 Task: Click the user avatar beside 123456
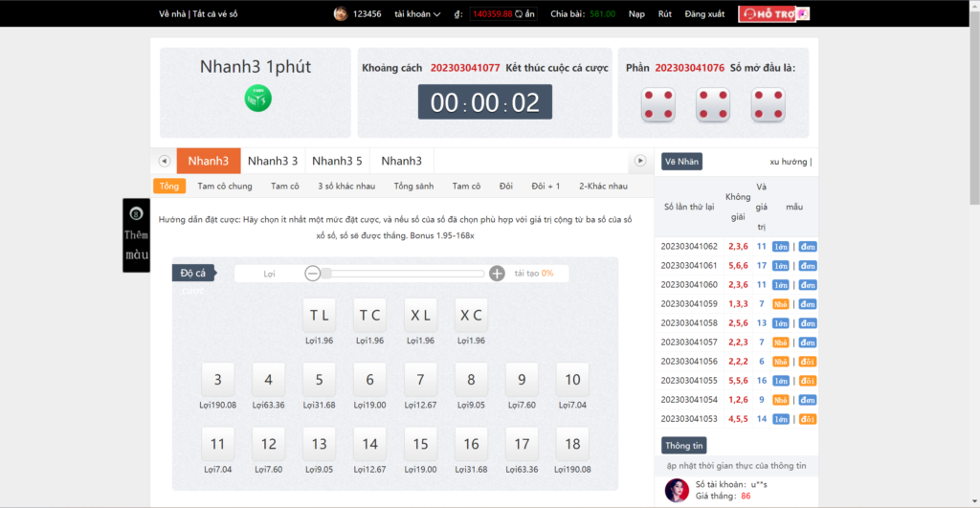point(340,13)
